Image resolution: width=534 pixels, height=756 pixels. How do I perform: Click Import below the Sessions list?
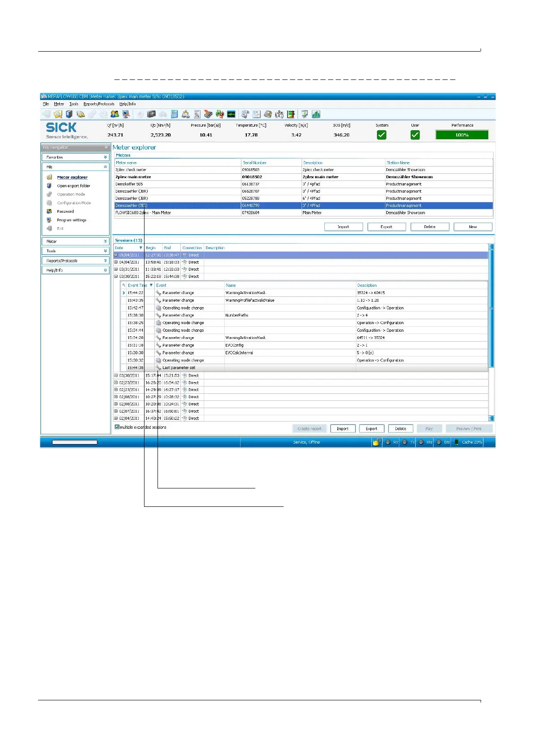point(343,429)
